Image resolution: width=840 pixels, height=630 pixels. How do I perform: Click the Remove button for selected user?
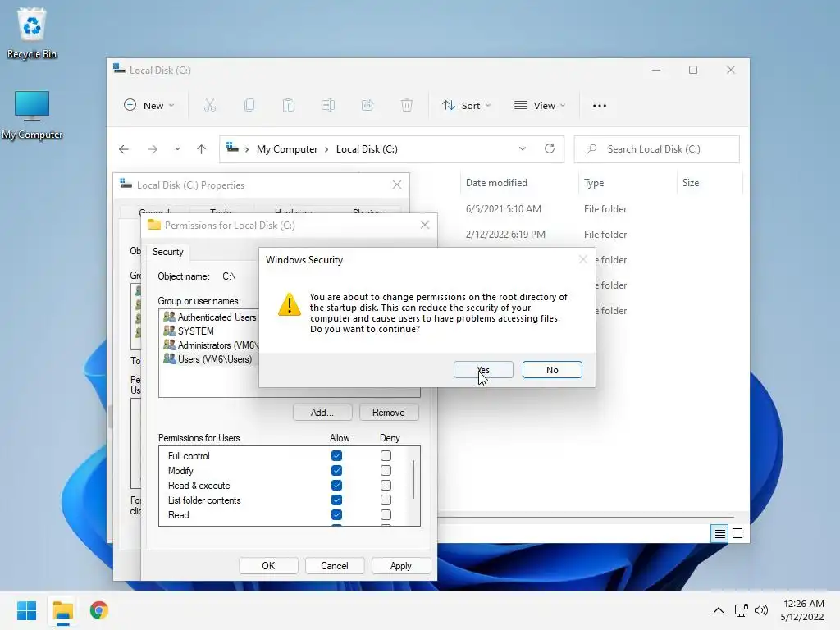[389, 413]
